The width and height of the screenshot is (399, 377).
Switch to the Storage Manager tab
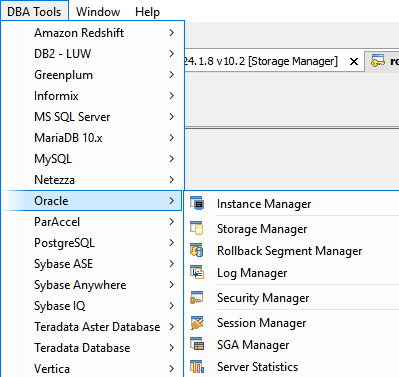pyautogui.click(x=262, y=61)
